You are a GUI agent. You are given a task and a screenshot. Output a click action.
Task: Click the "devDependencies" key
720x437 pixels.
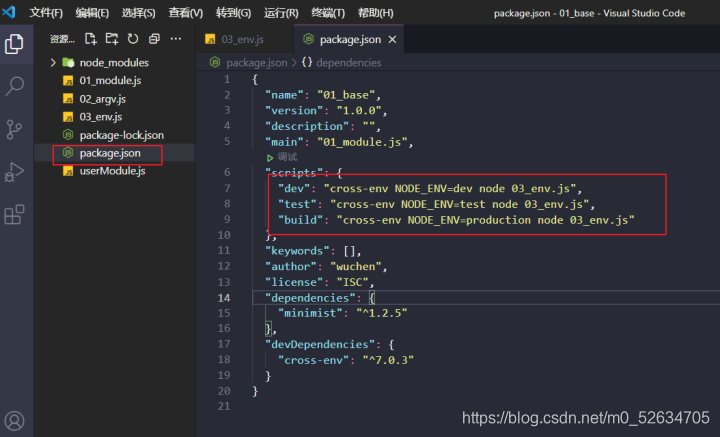coord(320,344)
